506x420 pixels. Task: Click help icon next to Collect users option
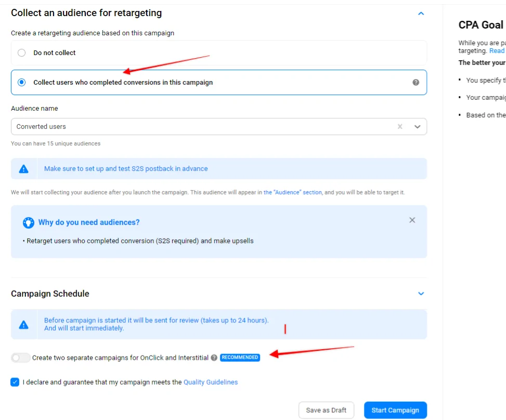coord(416,82)
